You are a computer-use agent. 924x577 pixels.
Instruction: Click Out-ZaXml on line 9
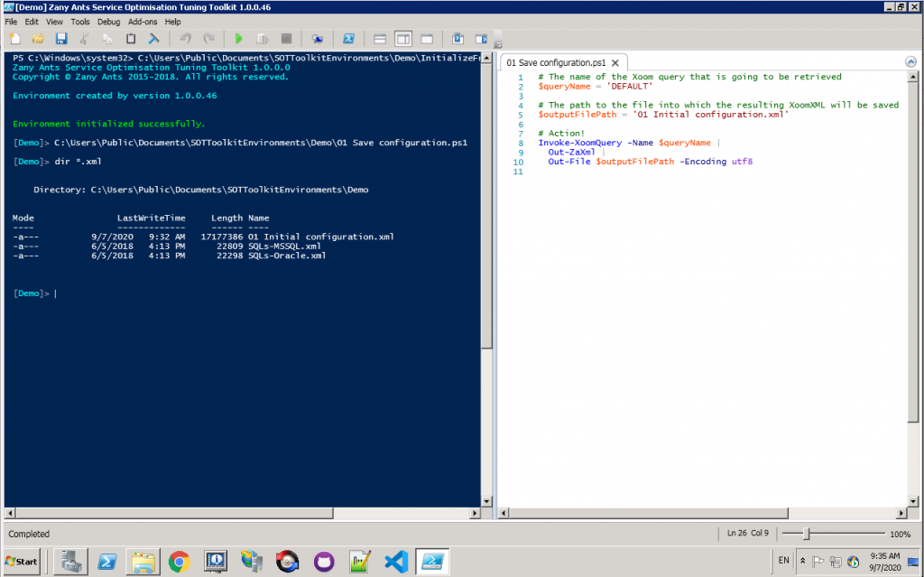[571, 152]
